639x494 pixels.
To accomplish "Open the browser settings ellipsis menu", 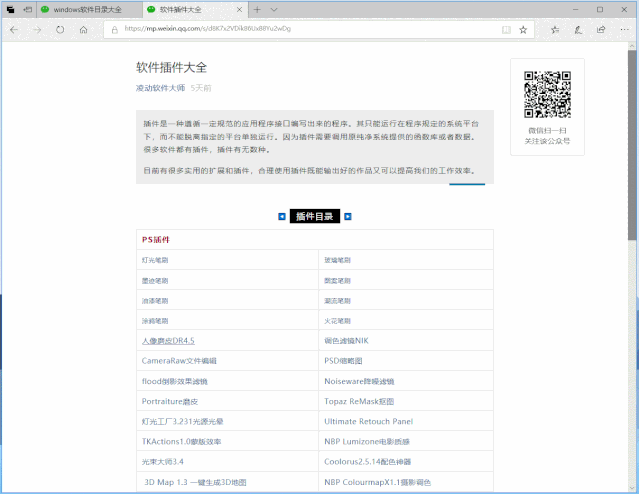I will [x=624, y=30].
